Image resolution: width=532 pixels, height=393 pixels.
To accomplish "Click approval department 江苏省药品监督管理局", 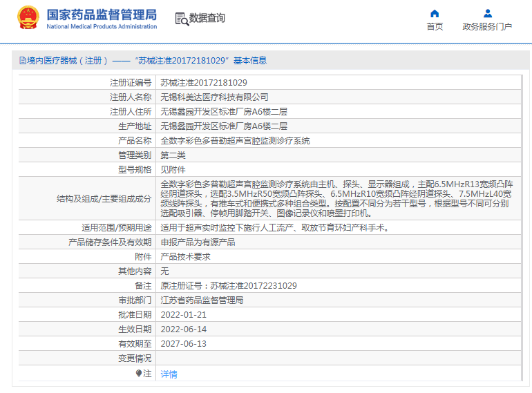I will pos(202,300).
